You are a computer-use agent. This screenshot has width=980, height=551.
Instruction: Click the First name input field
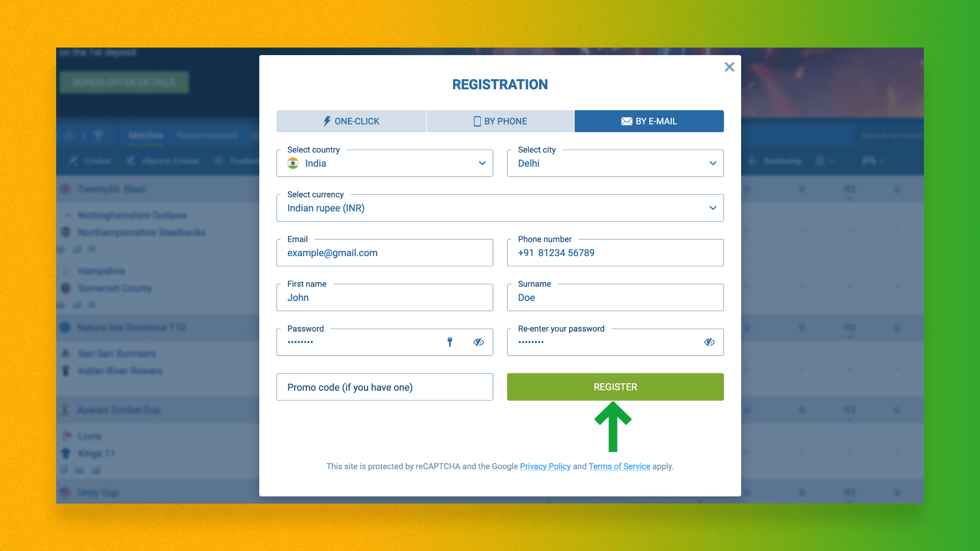click(x=384, y=297)
